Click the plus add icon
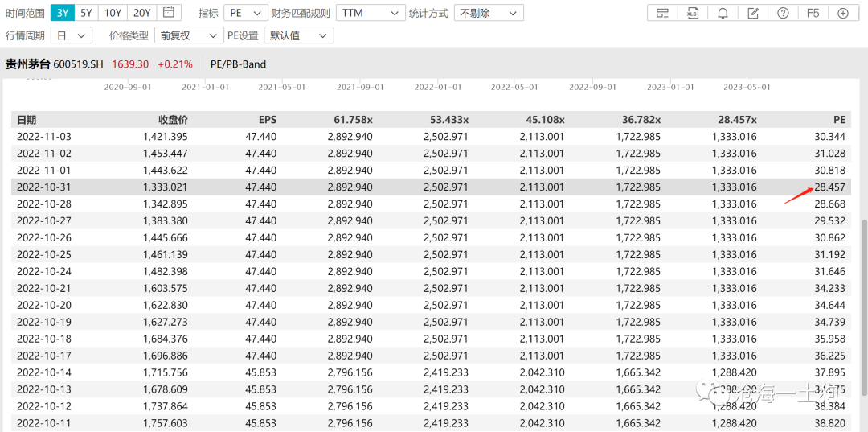Image resolution: width=868 pixels, height=432 pixels. tap(842, 14)
